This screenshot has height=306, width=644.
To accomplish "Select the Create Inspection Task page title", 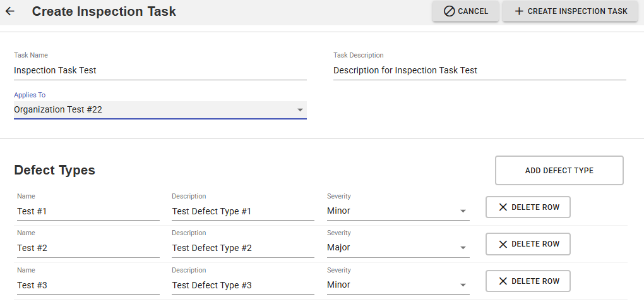I will coord(104,11).
